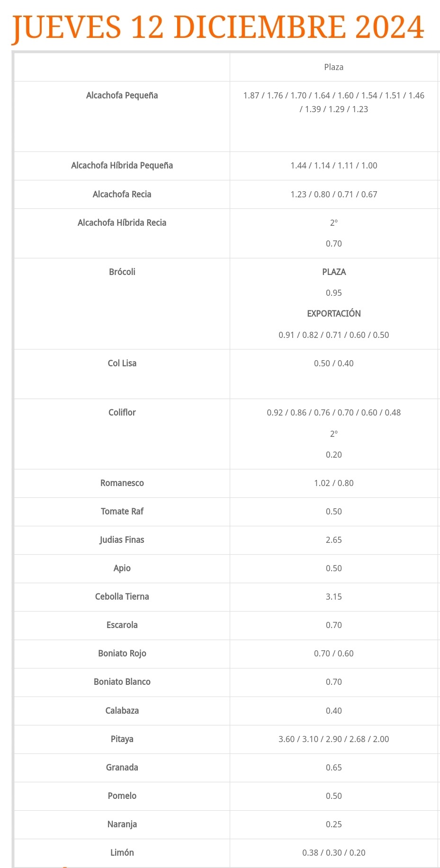Screen dimensions: 440x868
Task: Click Judias Finas price 2.65
Action: pyautogui.click(x=334, y=540)
